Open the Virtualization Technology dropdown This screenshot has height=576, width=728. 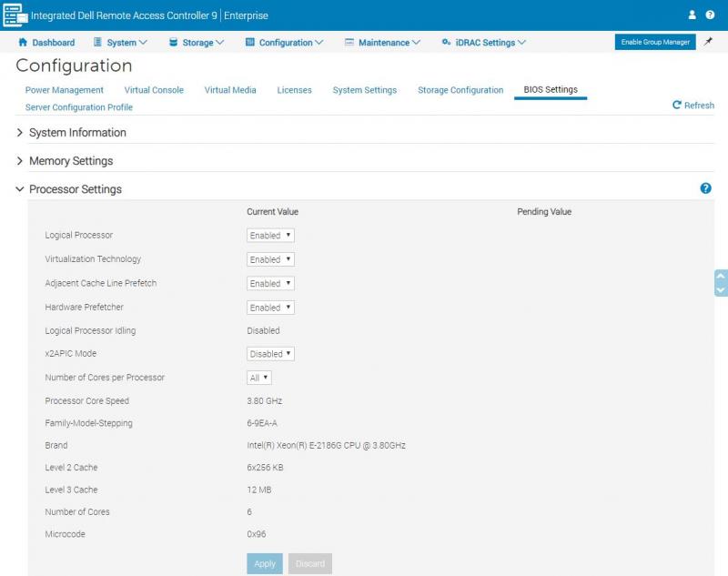tap(270, 259)
